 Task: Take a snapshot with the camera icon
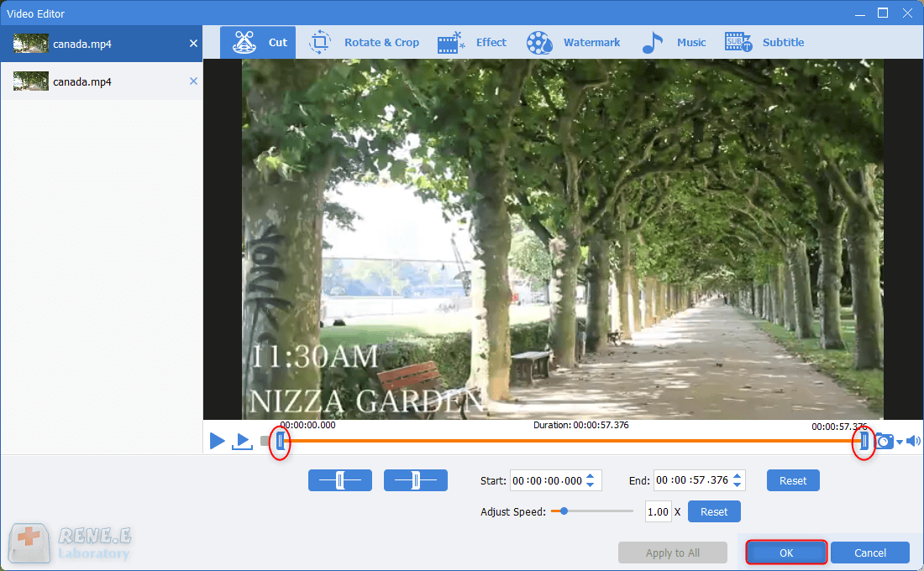click(884, 441)
